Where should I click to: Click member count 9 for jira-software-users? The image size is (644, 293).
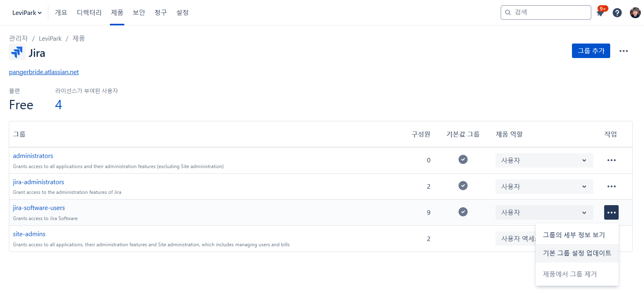point(429,212)
